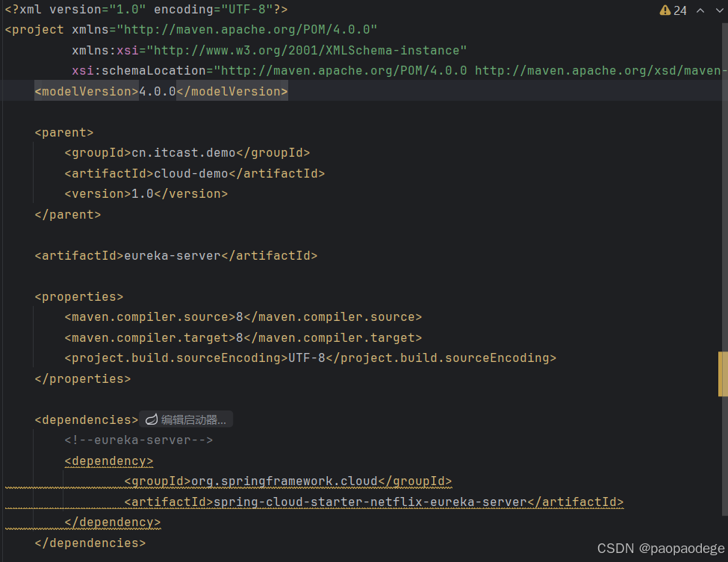The height and width of the screenshot is (562, 728).
Task: Click the xsi:schemaLocation attribute line
Action: coord(399,71)
